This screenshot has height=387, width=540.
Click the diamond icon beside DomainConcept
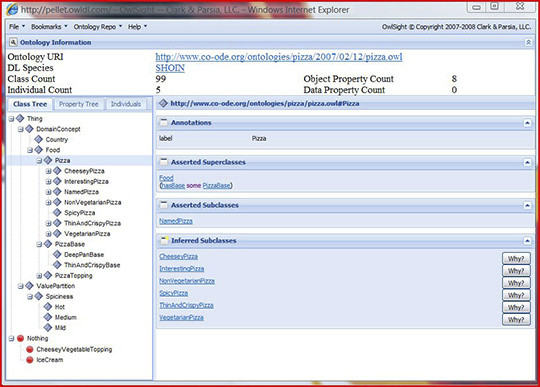click(x=30, y=129)
